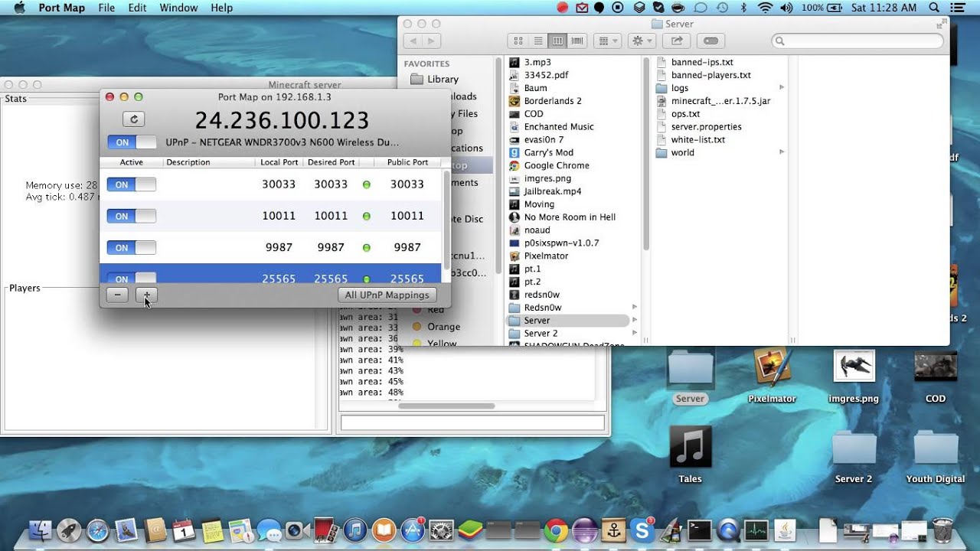The image size is (980, 551).
Task: Toggle the main UPnP ON switch
Action: click(132, 142)
